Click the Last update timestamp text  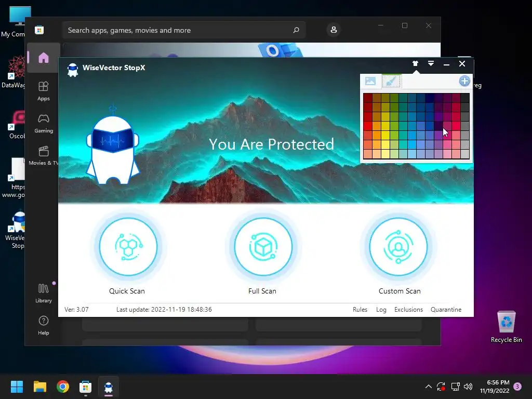[164, 310]
